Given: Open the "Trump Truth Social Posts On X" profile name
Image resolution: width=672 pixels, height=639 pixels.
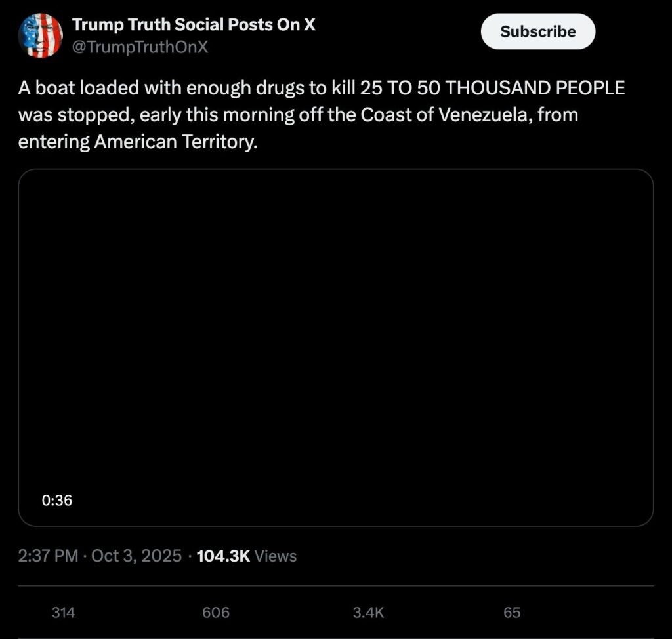Looking at the screenshot, I should (x=194, y=25).
